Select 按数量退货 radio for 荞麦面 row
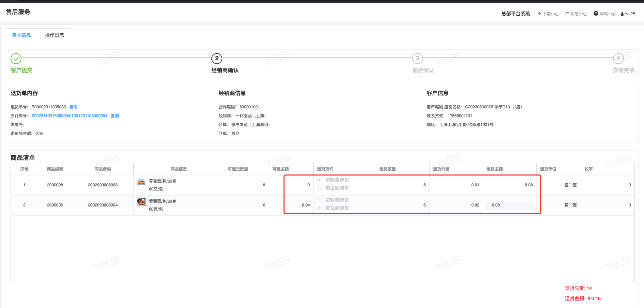 tap(319, 180)
